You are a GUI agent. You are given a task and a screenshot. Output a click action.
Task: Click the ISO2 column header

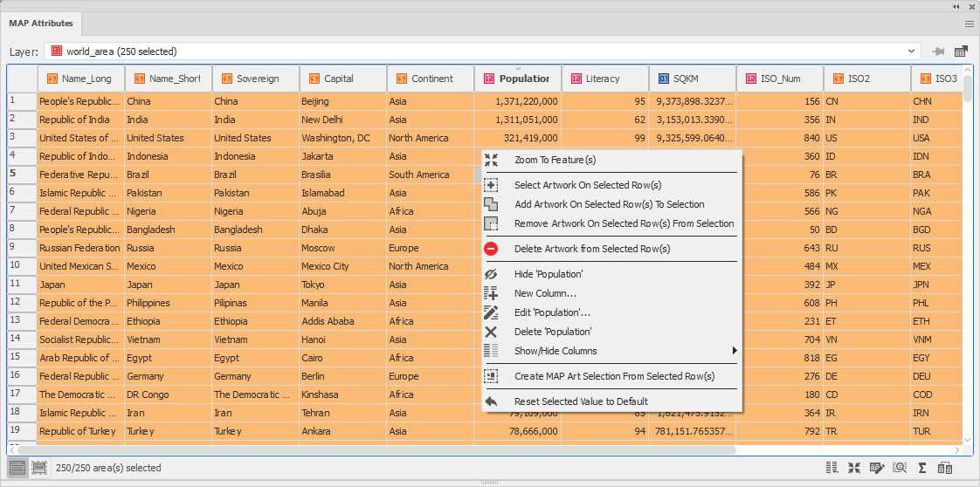tap(867, 79)
